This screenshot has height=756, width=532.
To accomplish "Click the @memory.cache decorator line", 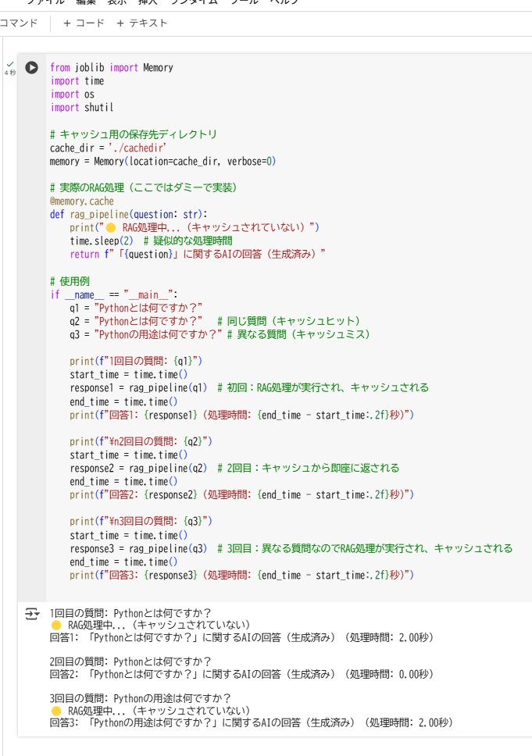I will (x=82, y=201).
